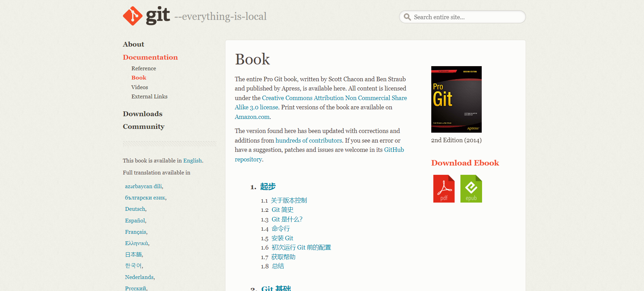The width and height of the screenshot is (644, 291).
Task: Go to the Downloads page
Action: click(142, 114)
